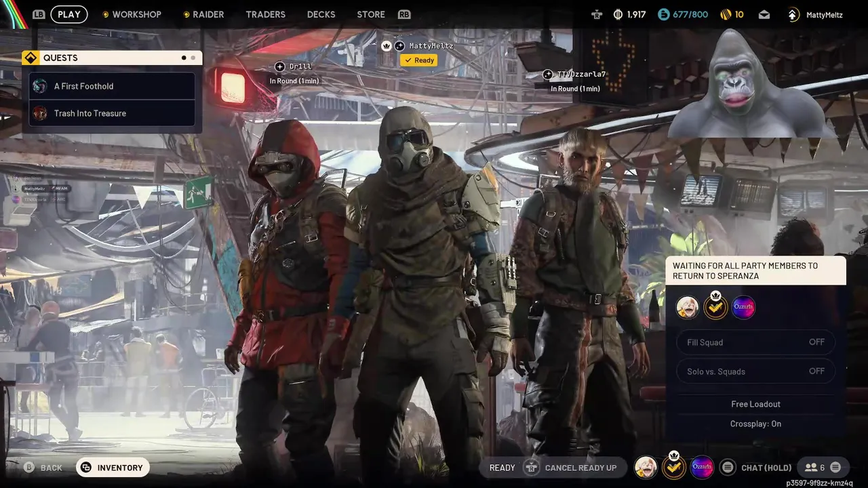868x488 pixels.
Task: Open the mail envelope icon
Action: click(764, 14)
